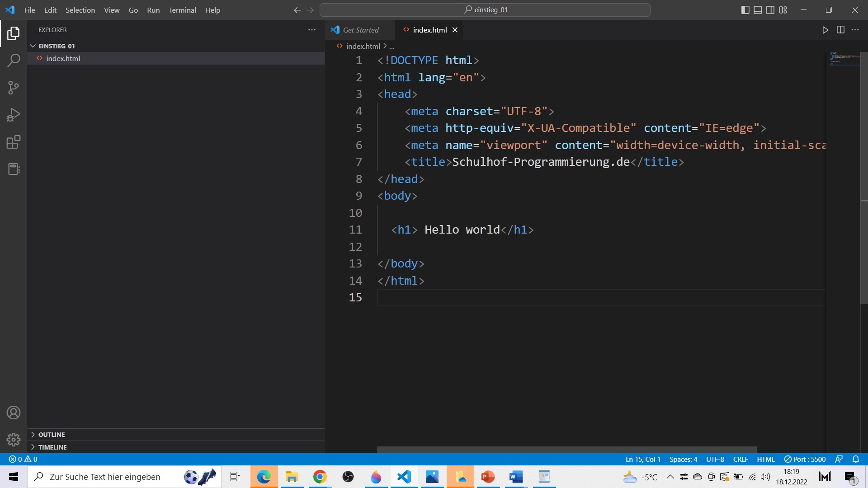Click the title text Schulhof-Programmierung.de
The height and width of the screenshot is (488, 868).
pos(541,162)
